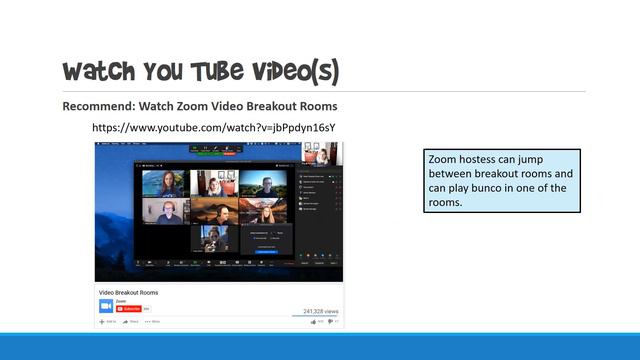Select the blonde woman with mountain background tile

pyautogui.click(x=263, y=211)
